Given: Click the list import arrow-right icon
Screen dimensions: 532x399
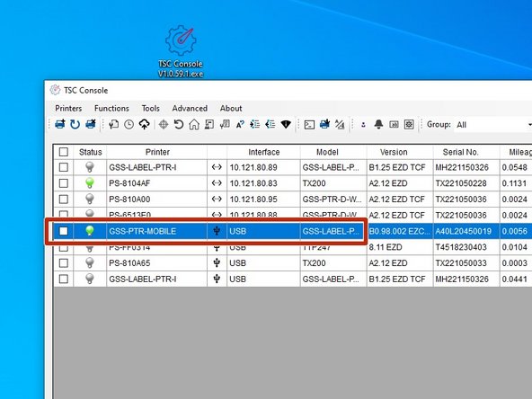Looking at the screenshot, I should [x=255, y=125].
